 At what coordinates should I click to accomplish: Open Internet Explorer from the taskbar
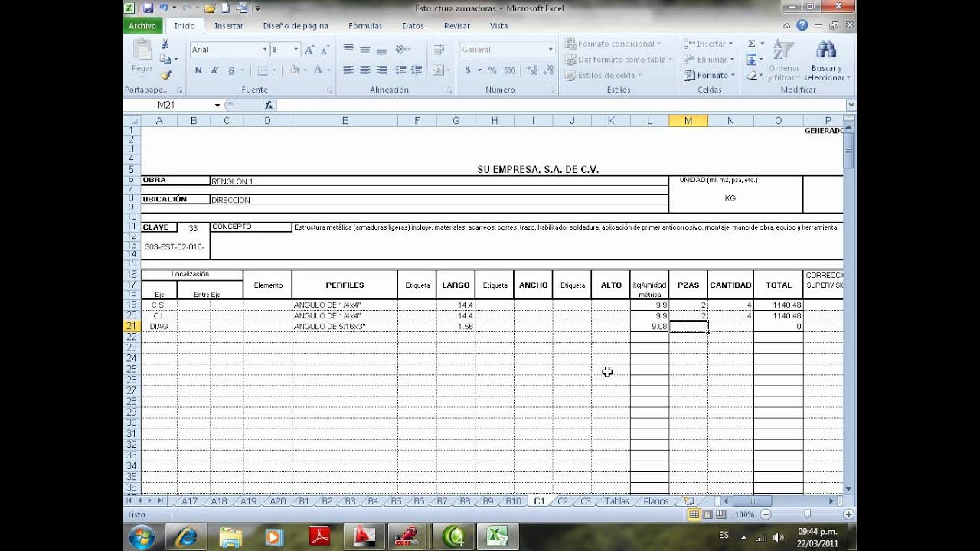[185, 536]
